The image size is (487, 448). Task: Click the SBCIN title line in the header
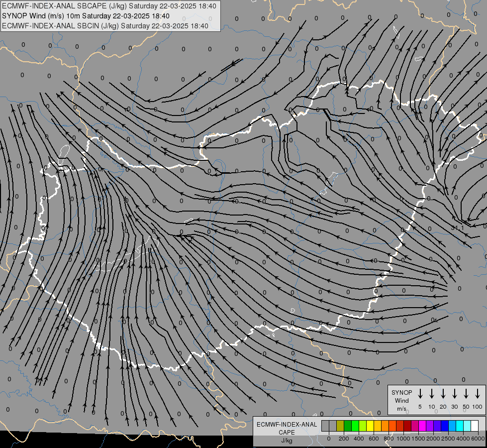(105, 26)
